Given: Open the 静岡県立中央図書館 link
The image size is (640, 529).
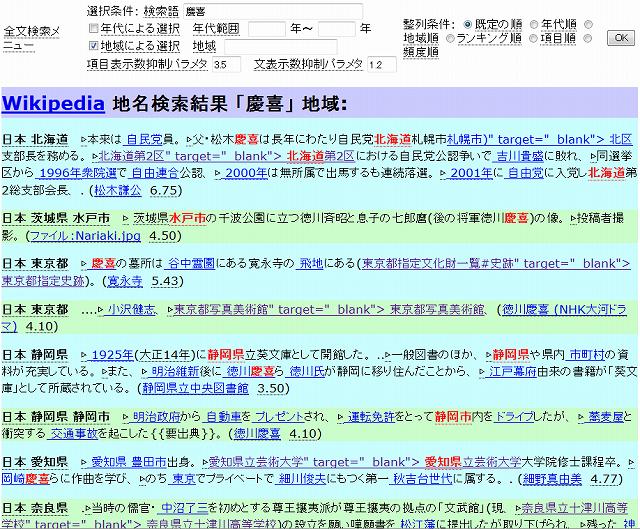Looking at the screenshot, I should [195, 388].
